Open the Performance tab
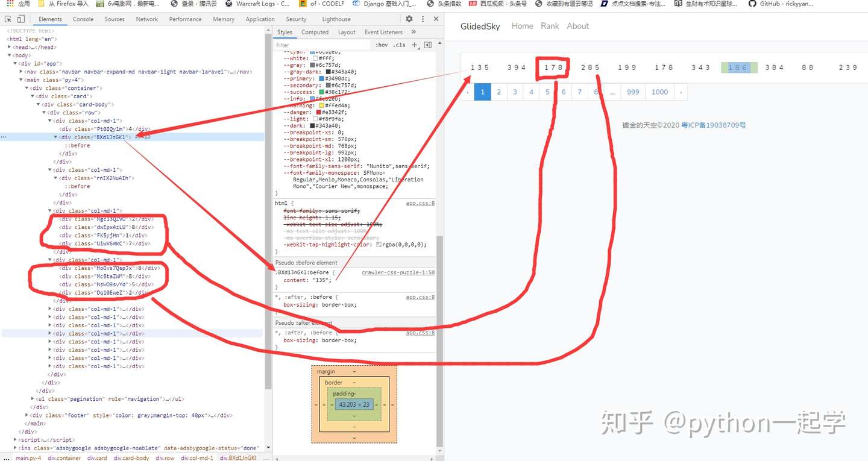The height and width of the screenshot is (461, 868). tap(186, 19)
